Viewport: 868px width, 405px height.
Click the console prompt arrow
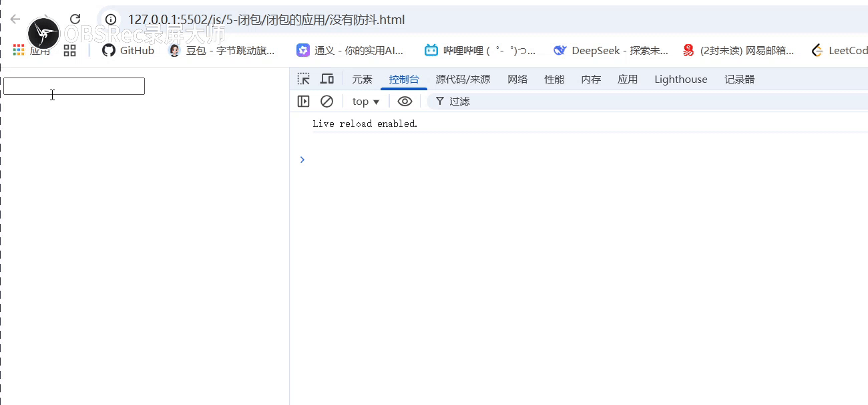[302, 160]
